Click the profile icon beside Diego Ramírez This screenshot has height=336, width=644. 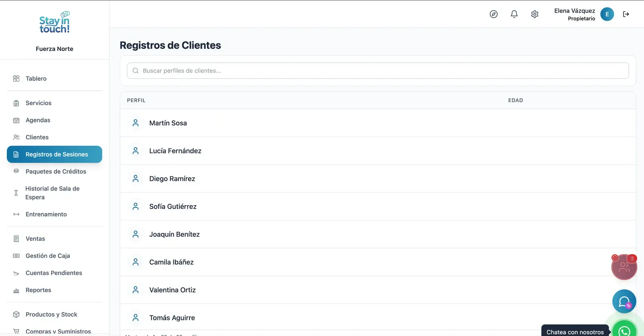(136, 178)
